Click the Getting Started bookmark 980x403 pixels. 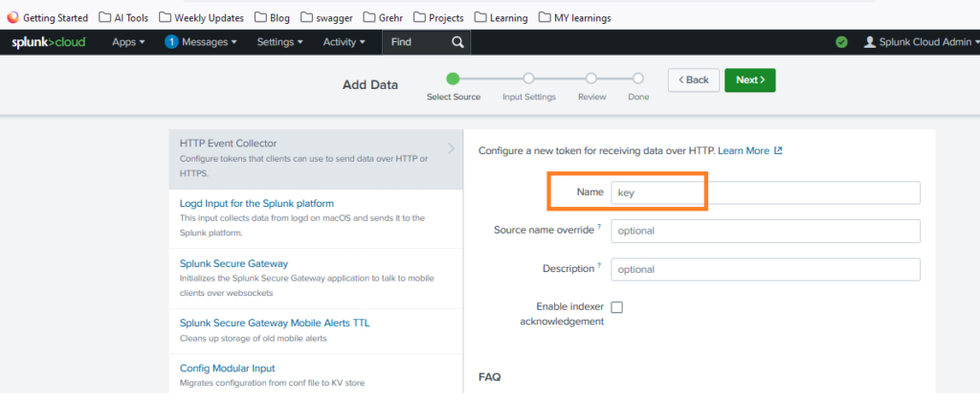click(48, 17)
